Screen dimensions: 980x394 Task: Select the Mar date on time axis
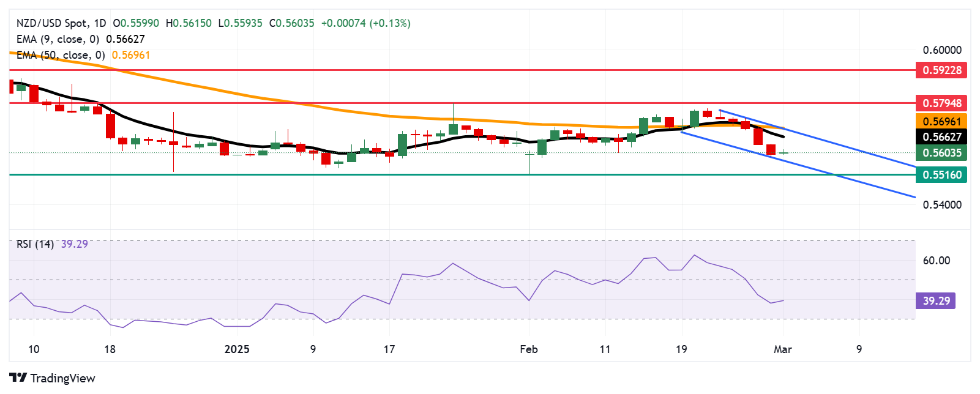pos(782,349)
